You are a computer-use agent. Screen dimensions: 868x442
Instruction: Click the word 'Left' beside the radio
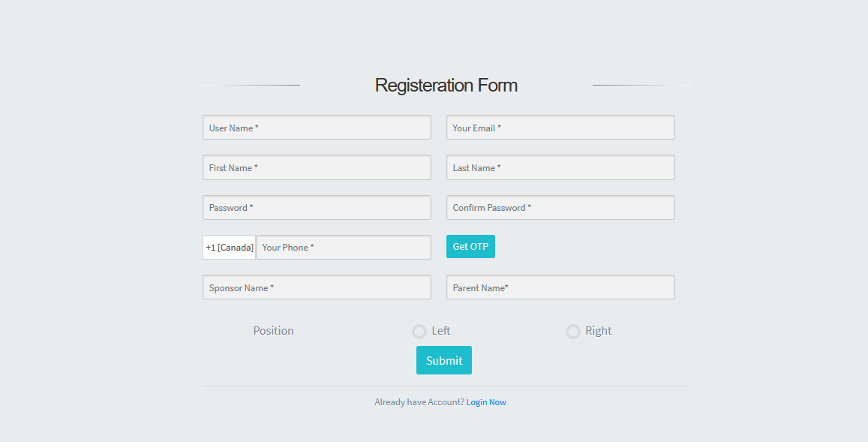441,331
